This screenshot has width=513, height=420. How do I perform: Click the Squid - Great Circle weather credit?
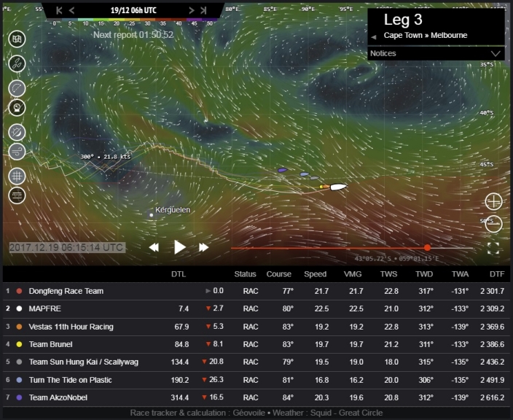tap(346, 413)
